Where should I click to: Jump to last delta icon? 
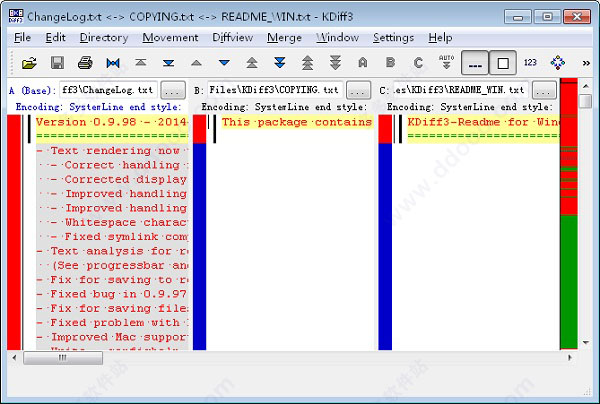[x=168, y=63]
